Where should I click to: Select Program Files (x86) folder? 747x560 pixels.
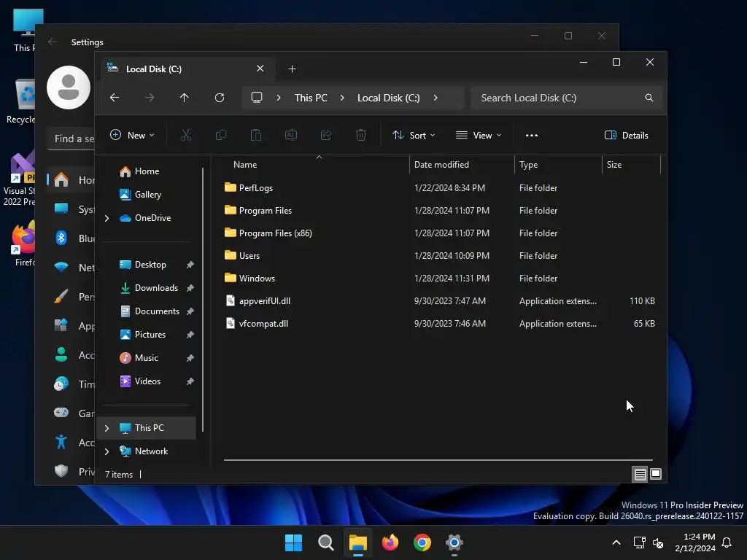tap(438, 233)
